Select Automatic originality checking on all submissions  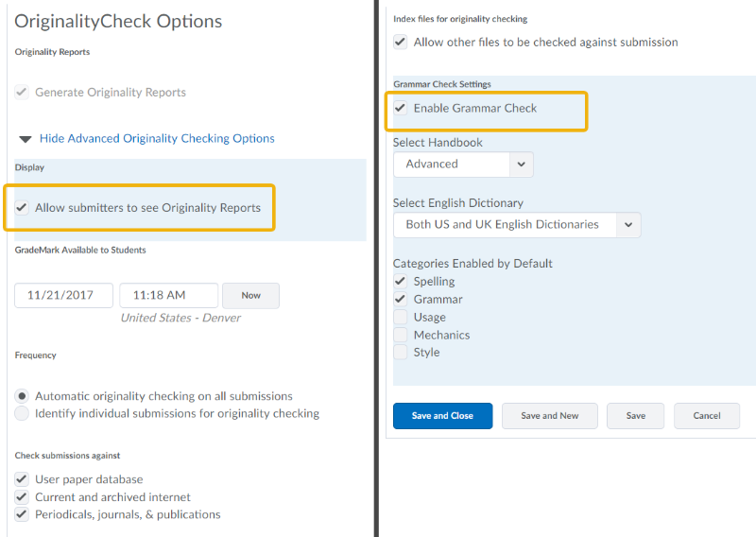click(x=22, y=396)
